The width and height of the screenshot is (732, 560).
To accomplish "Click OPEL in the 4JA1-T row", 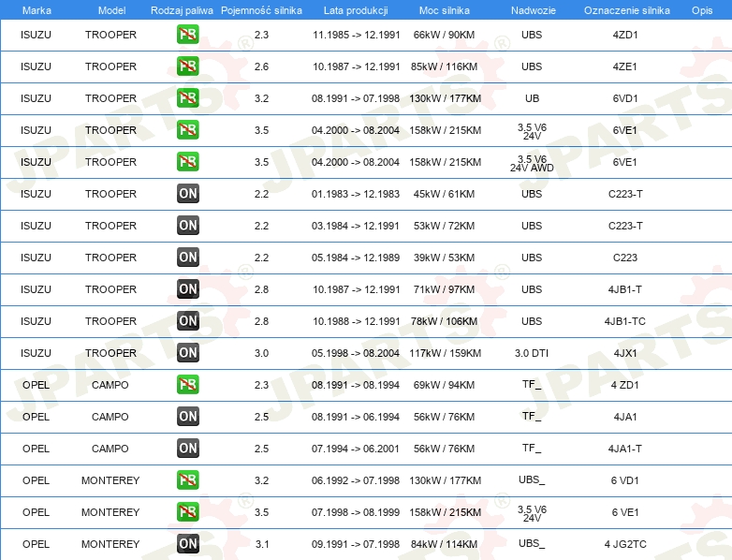I will 36,449.
